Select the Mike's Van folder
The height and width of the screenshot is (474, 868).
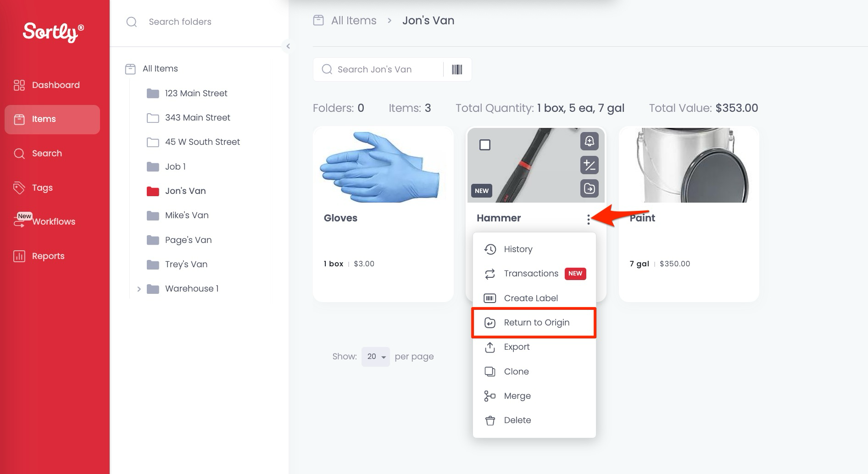(x=186, y=215)
